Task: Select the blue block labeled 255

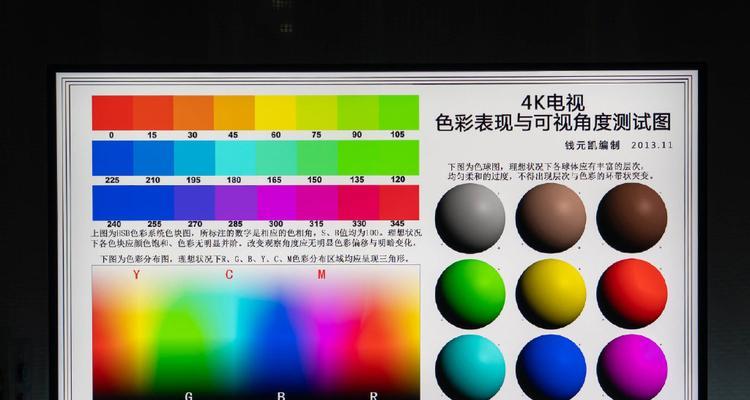Action: point(154,203)
